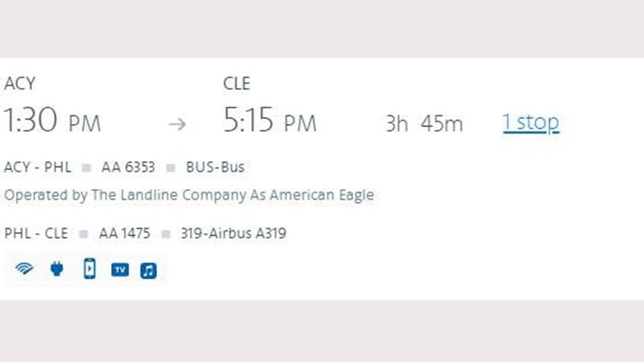Click the separator square before AA 6353
The height and width of the screenshot is (362, 644).
86,168
